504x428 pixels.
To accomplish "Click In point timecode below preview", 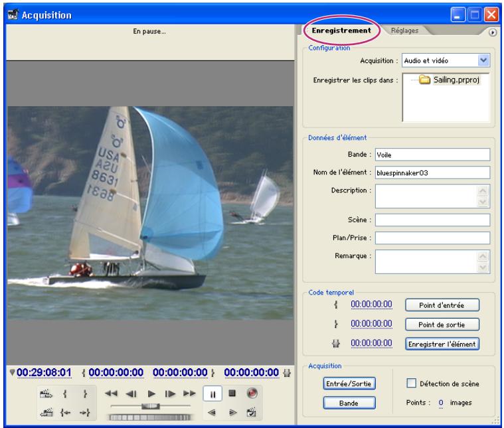I will [x=116, y=373].
